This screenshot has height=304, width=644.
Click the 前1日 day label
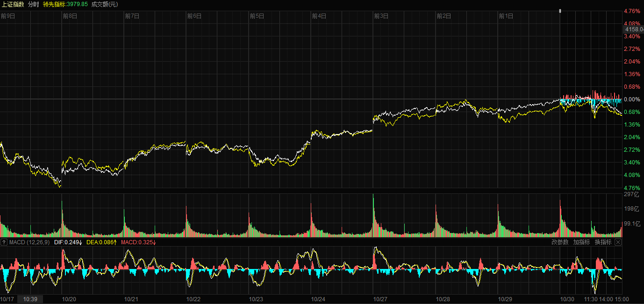coord(506,16)
